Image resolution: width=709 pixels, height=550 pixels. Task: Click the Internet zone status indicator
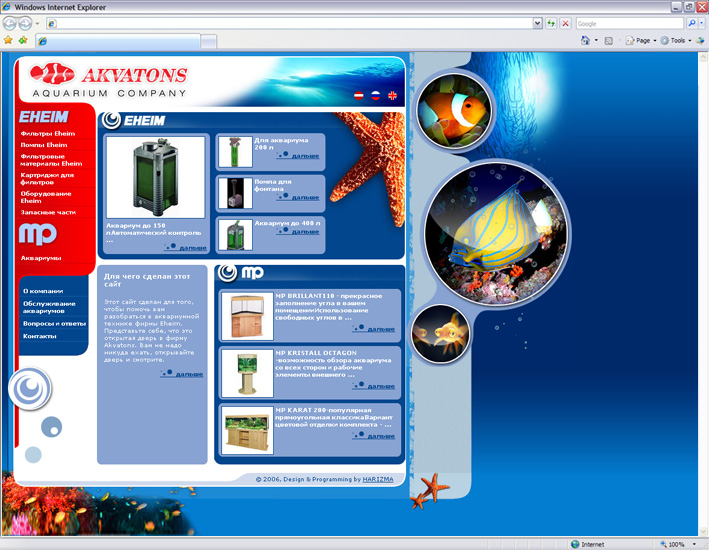[587, 544]
